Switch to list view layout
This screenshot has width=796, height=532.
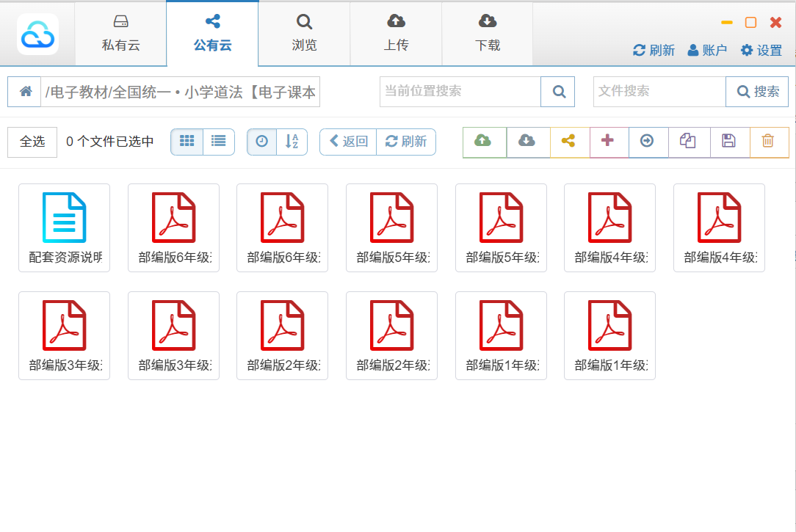[x=219, y=142]
